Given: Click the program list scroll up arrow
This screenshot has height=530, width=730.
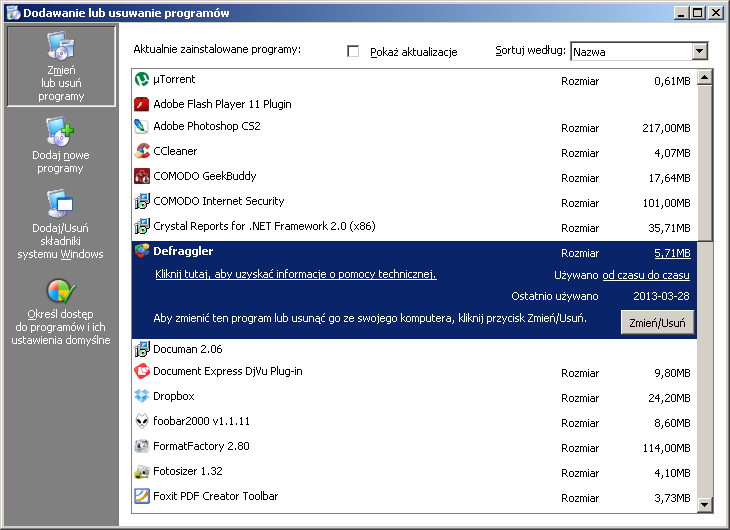Looking at the screenshot, I should pyautogui.click(x=705, y=77).
